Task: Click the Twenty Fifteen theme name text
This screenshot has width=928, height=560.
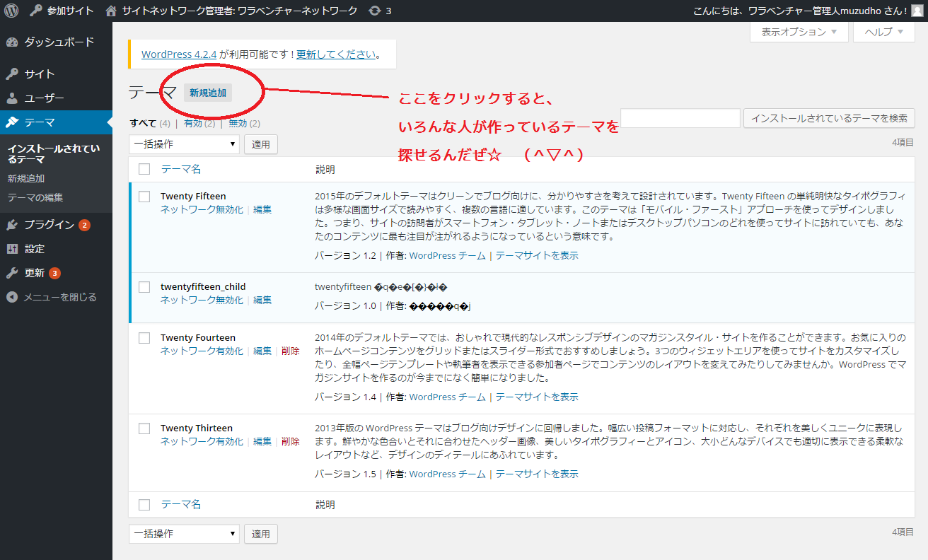Action: 193,196
